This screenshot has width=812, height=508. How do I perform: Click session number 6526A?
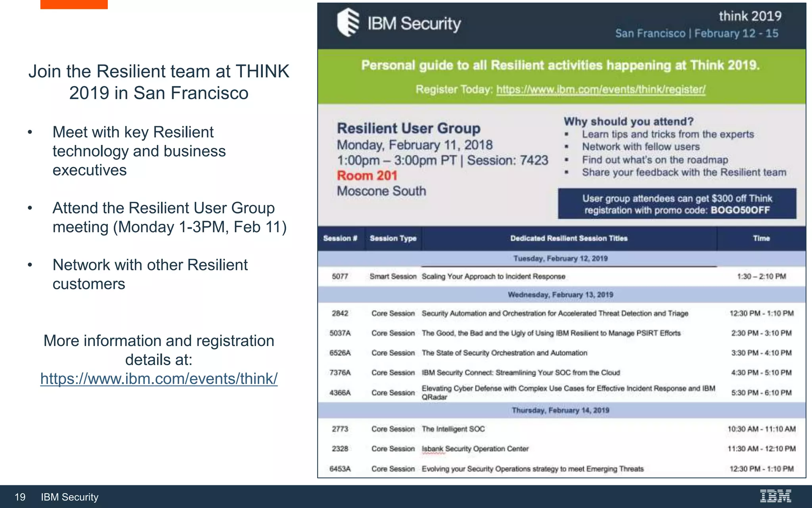click(340, 353)
